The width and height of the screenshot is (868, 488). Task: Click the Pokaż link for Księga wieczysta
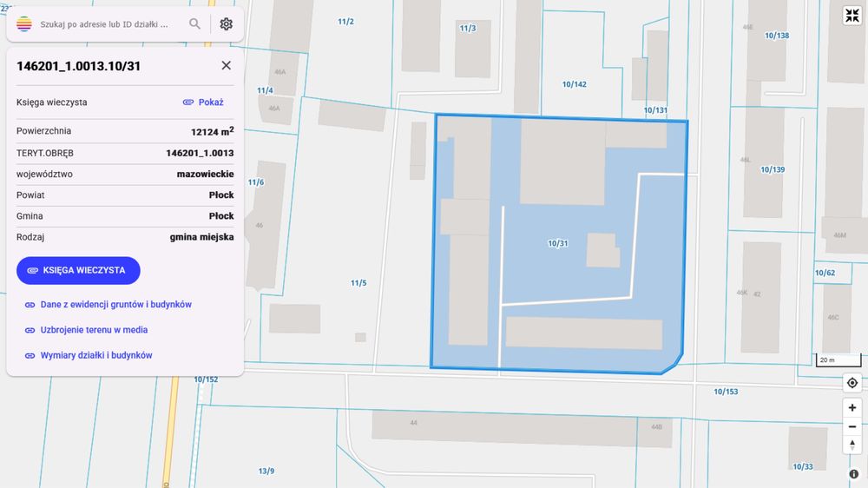203,102
